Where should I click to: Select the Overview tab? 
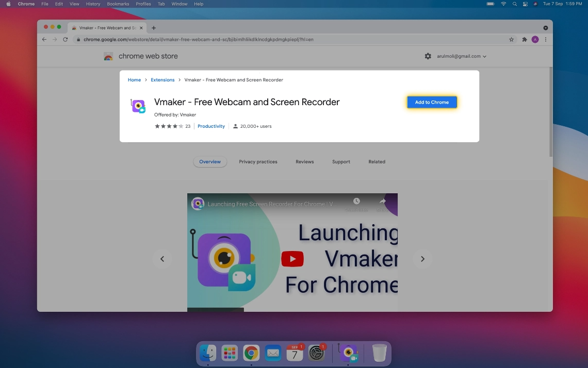click(210, 162)
